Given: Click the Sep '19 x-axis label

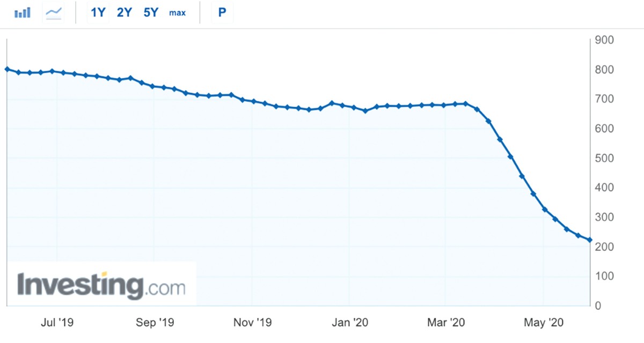Looking at the screenshot, I should pyautogui.click(x=154, y=323).
